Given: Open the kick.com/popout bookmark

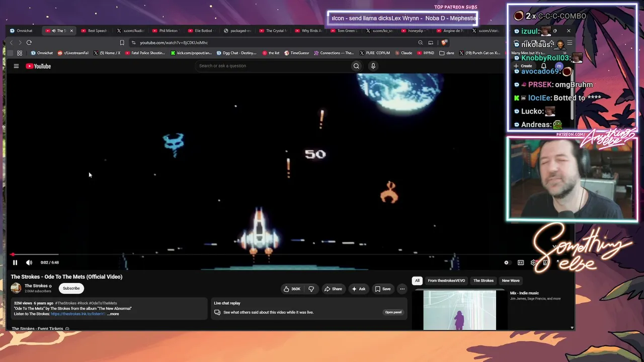Looking at the screenshot, I should click(191, 53).
